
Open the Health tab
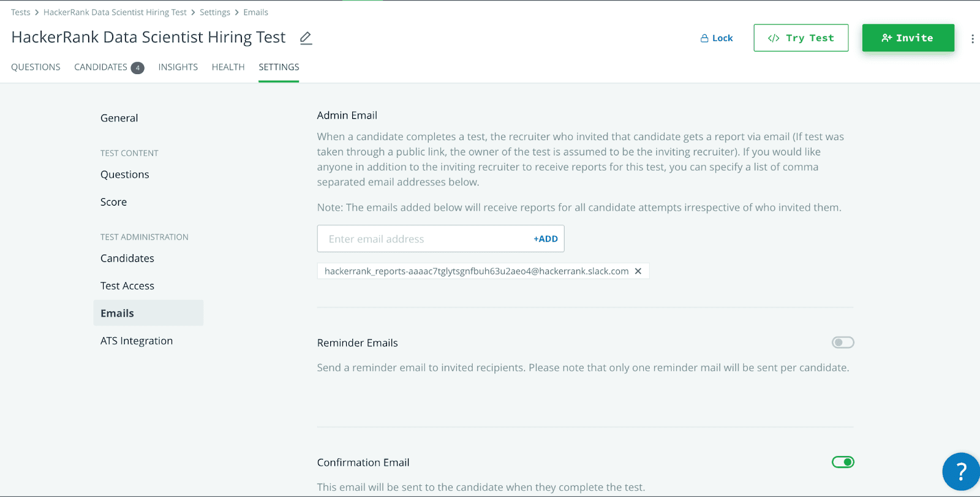coord(228,67)
